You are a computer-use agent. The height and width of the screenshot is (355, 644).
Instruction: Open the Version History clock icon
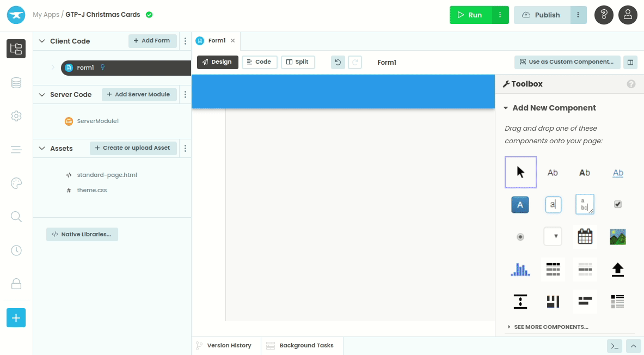pos(16,250)
